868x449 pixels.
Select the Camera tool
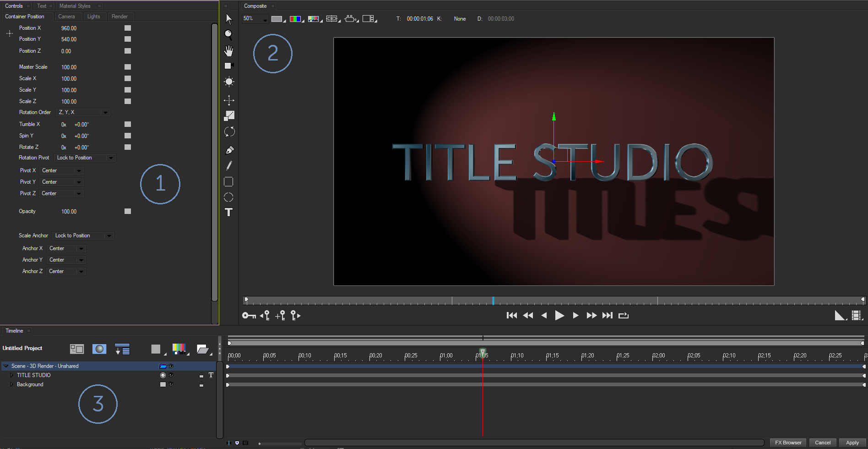point(228,66)
